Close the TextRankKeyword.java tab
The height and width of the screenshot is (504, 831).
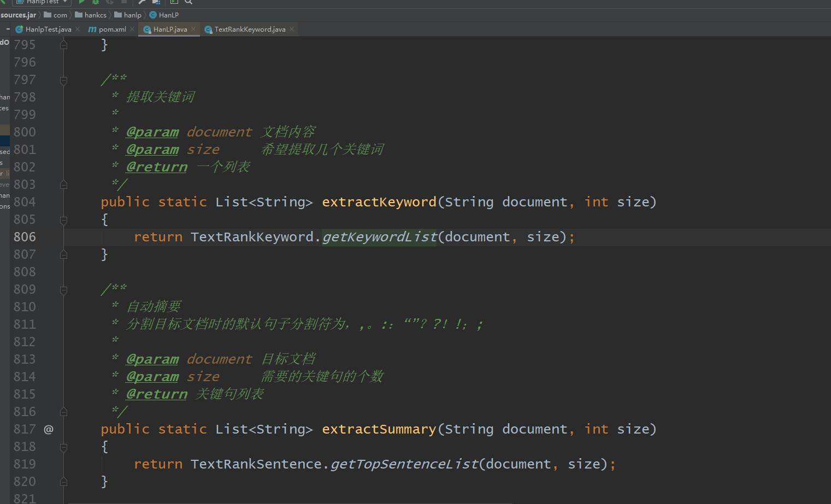point(292,29)
